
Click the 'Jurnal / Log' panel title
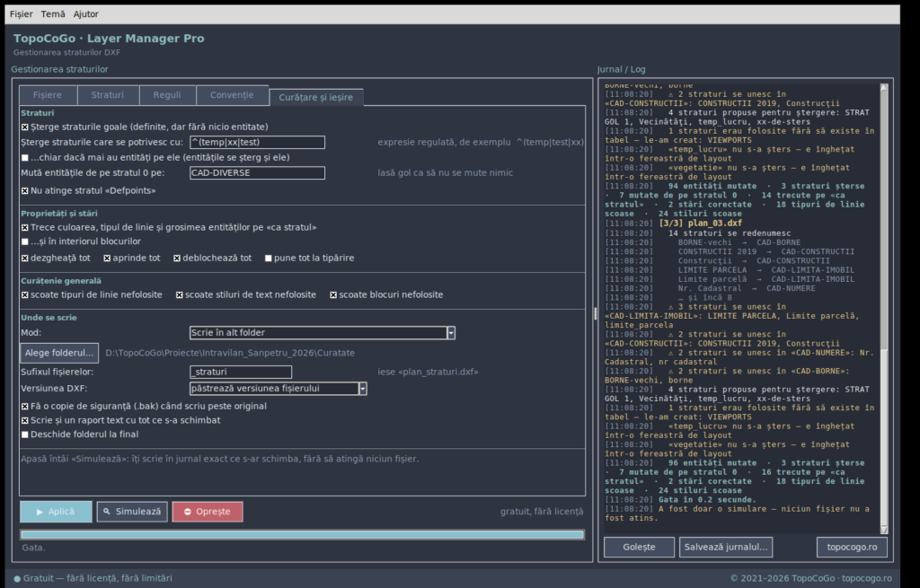[x=622, y=69]
